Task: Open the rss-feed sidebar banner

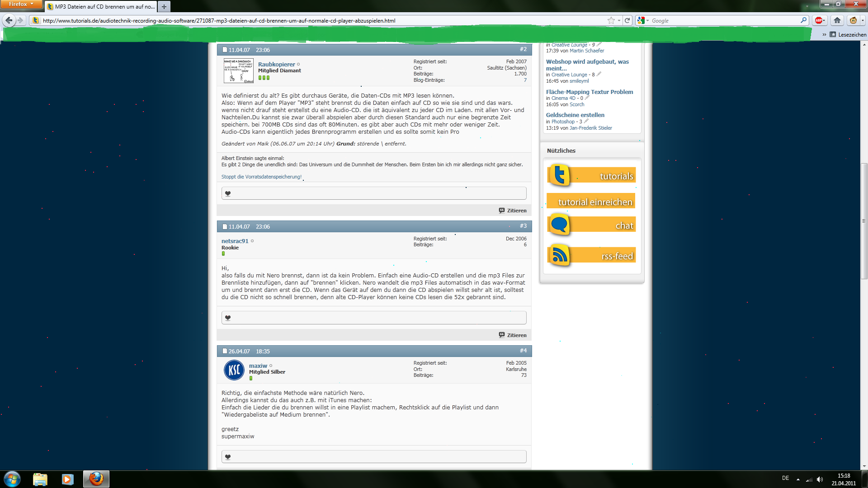Action: (x=592, y=255)
